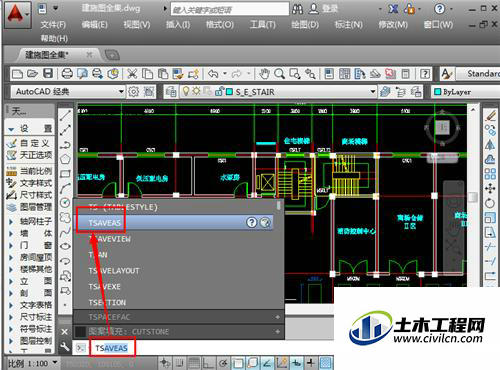Click 当前比例 in the side panel

30,171
